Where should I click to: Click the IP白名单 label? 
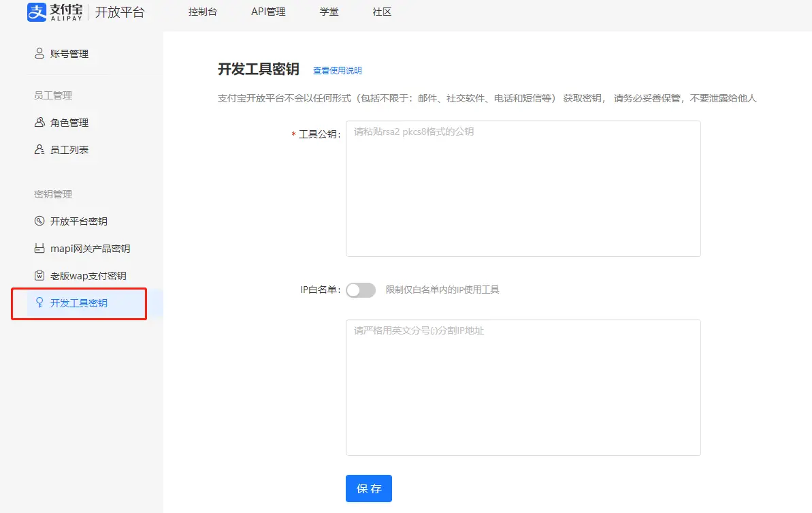coord(321,290)
